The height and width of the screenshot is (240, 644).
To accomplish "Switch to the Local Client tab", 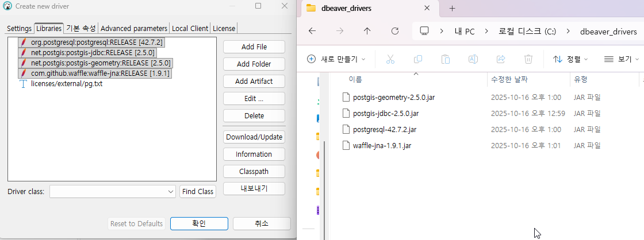I will [190, 28].
